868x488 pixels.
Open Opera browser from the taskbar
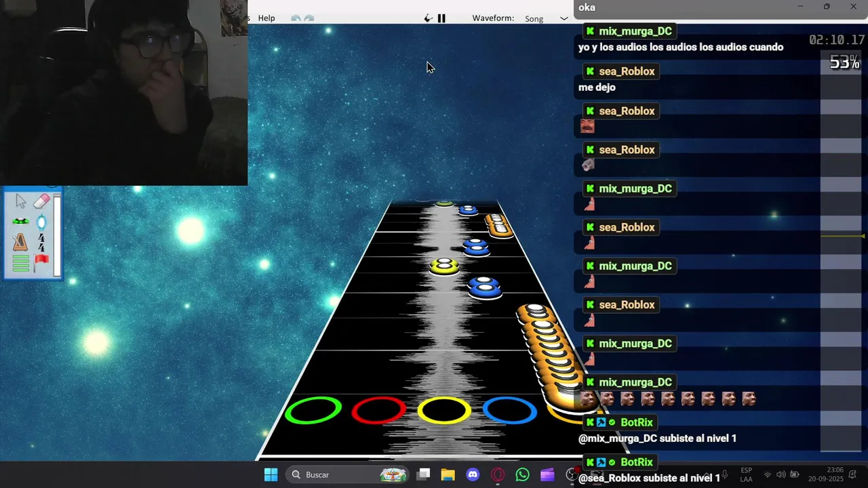click(x=498, y=474)
